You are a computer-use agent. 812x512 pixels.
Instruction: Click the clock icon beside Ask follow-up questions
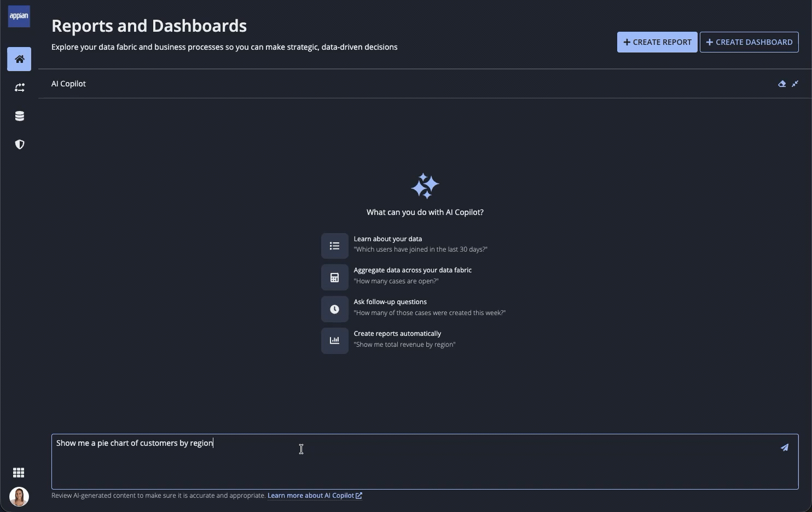(335, 309)
